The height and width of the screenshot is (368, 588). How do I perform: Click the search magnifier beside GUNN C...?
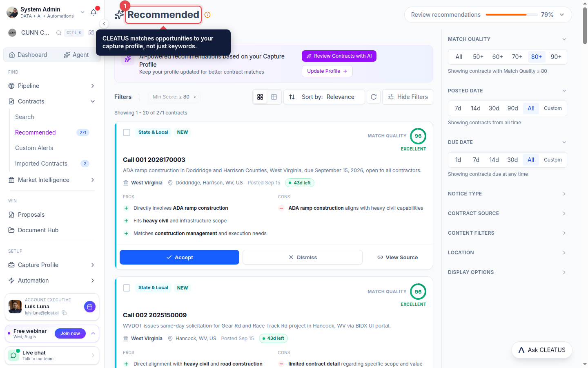point(59,33)
